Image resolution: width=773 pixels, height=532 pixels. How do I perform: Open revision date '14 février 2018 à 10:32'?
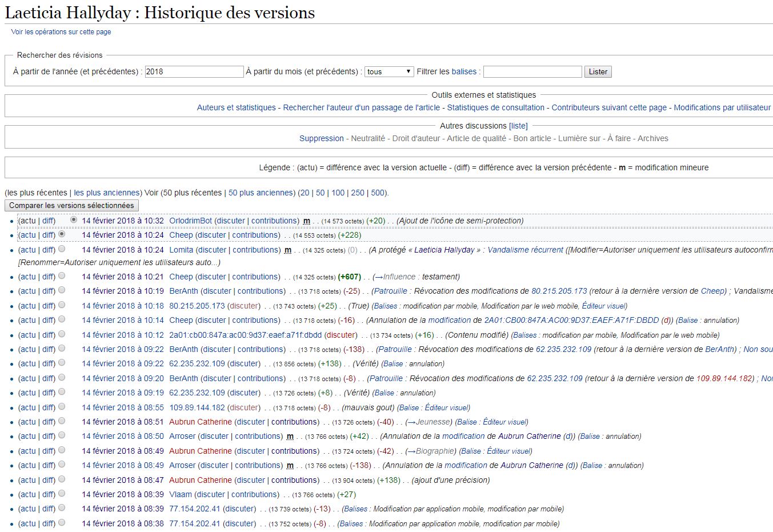point(123,221)
